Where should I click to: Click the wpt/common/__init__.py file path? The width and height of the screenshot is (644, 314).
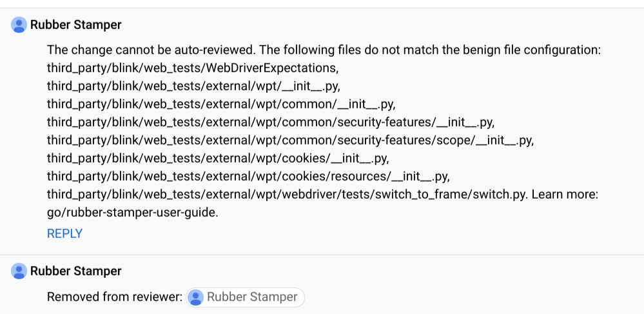point(221,103)
